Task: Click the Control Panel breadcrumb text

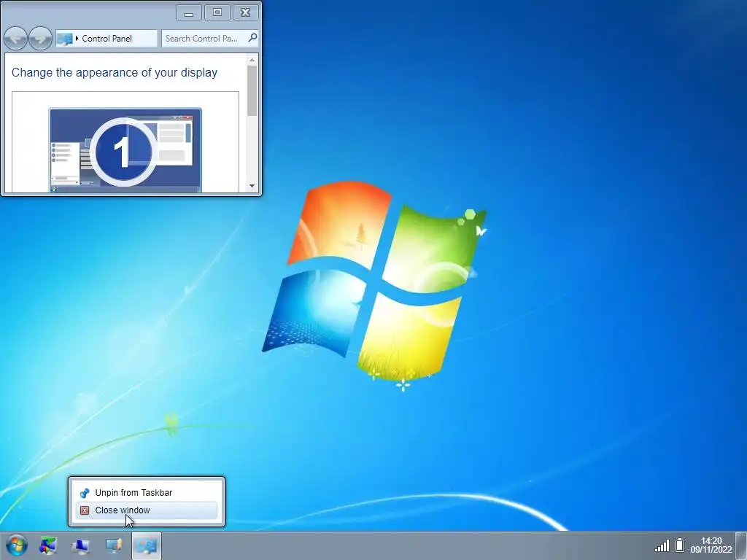Action: (x=107, y=39)
